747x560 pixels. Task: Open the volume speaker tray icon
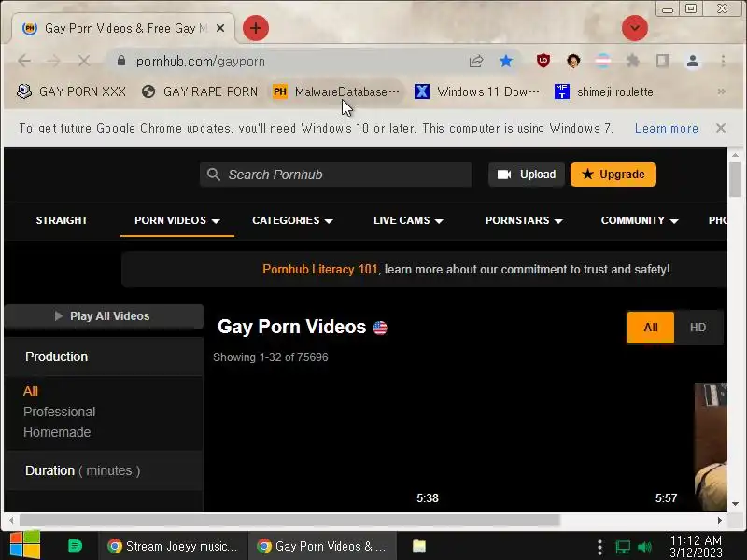[645, 547]
